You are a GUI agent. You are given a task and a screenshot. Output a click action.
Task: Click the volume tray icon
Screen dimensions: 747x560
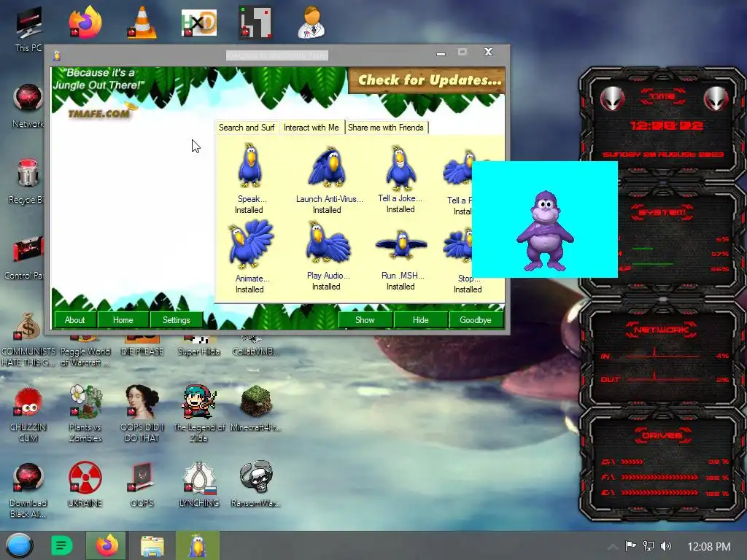666,546
